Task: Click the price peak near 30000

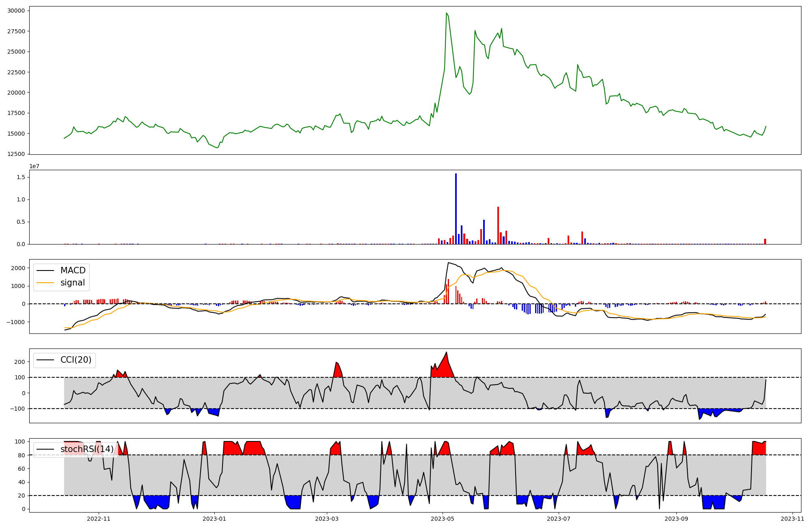Action: (x=447, y=13)
